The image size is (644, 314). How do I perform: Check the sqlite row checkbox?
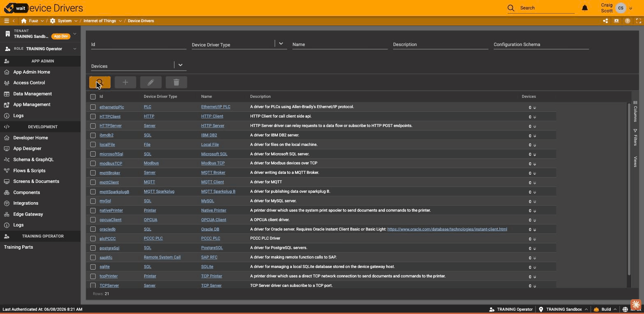tap(93, 267)
